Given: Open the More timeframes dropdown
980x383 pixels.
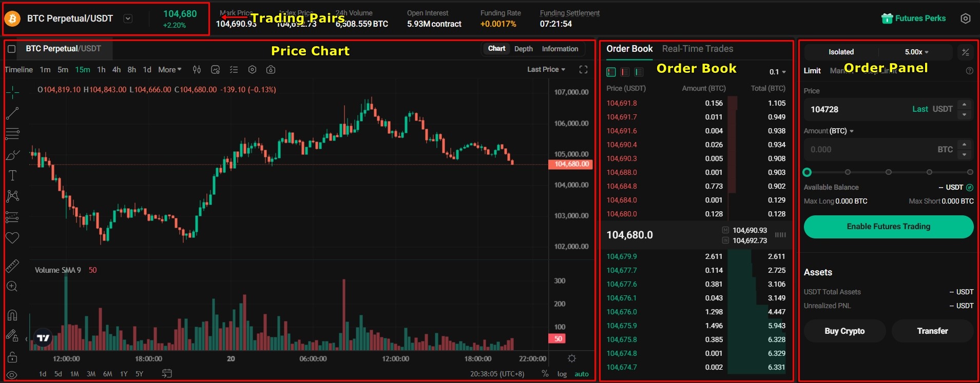Looking at the screenshot, I should tap(170, 70).
